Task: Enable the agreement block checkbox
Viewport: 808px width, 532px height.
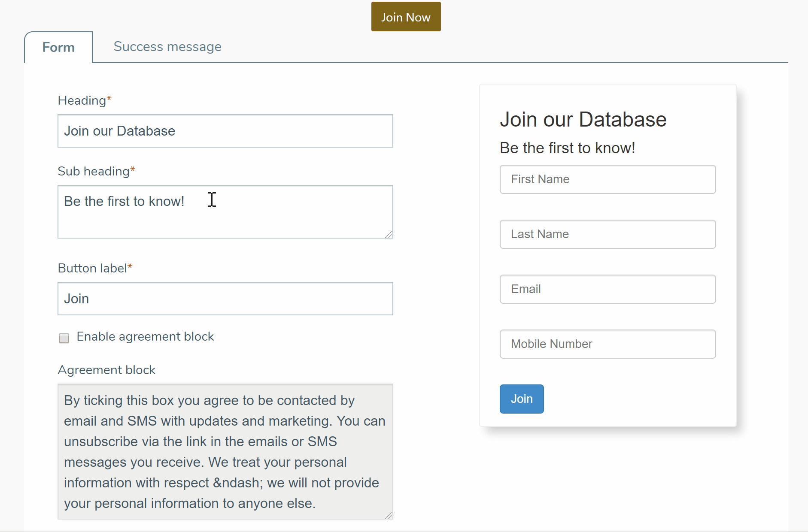Action: point(64,338)
